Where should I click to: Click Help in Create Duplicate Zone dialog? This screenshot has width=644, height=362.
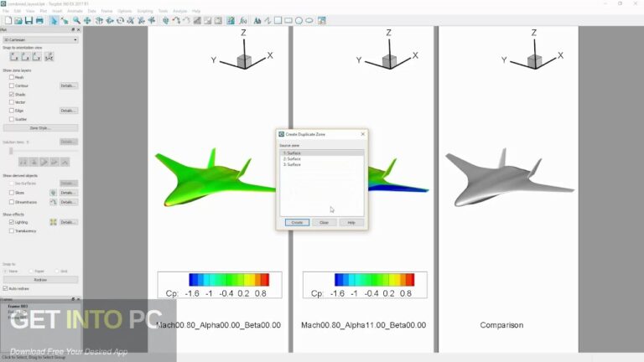(351, 222)
